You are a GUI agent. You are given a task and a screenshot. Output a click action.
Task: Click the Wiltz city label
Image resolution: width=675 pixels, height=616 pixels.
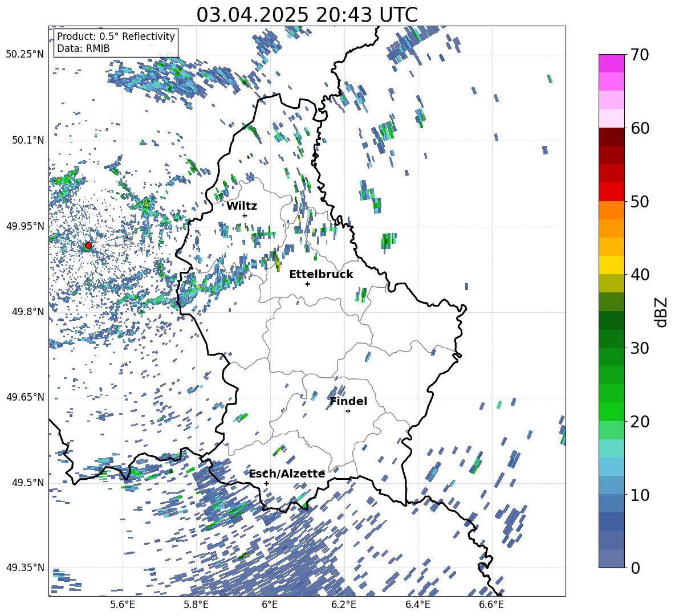point(242,206)
